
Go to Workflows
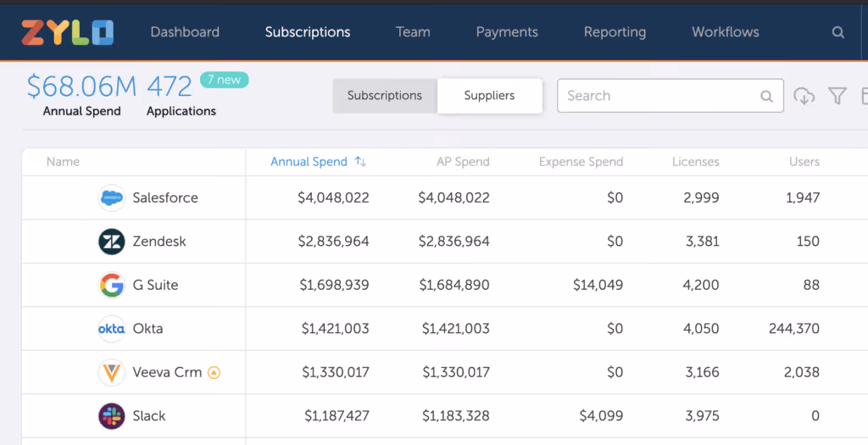(x=726, y=32)
